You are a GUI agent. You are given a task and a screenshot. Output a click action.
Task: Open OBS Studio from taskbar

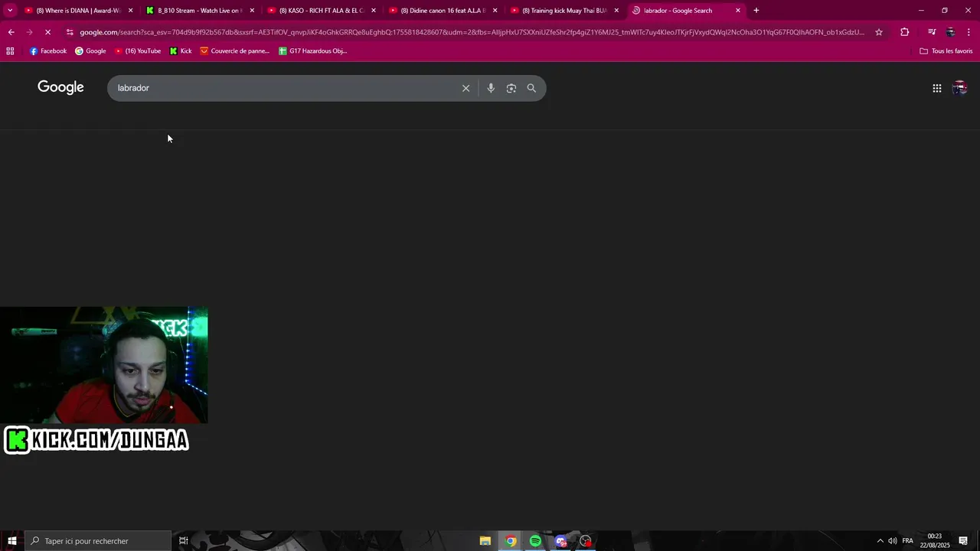586,541
